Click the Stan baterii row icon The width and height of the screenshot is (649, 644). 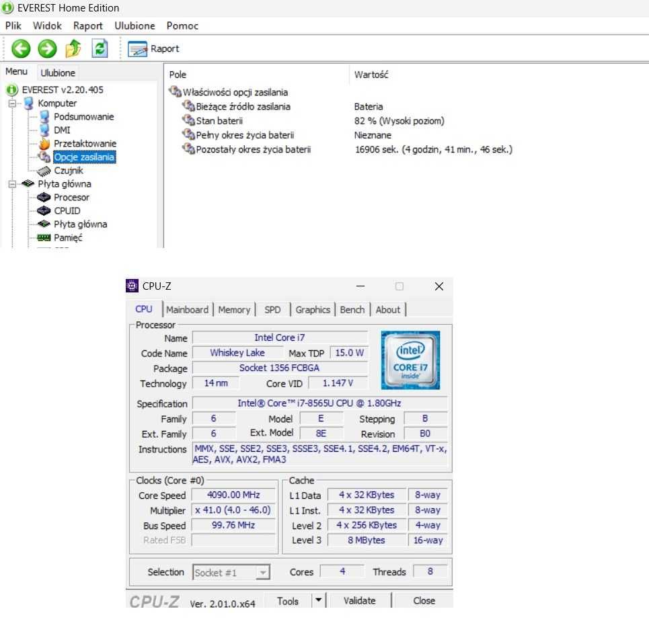(188, 120)
